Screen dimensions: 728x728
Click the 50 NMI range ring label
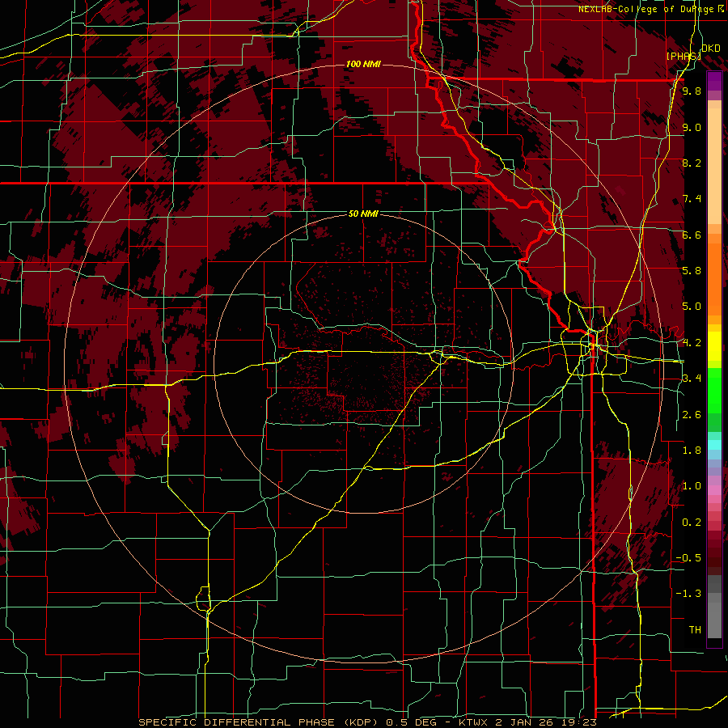point(363,214)
